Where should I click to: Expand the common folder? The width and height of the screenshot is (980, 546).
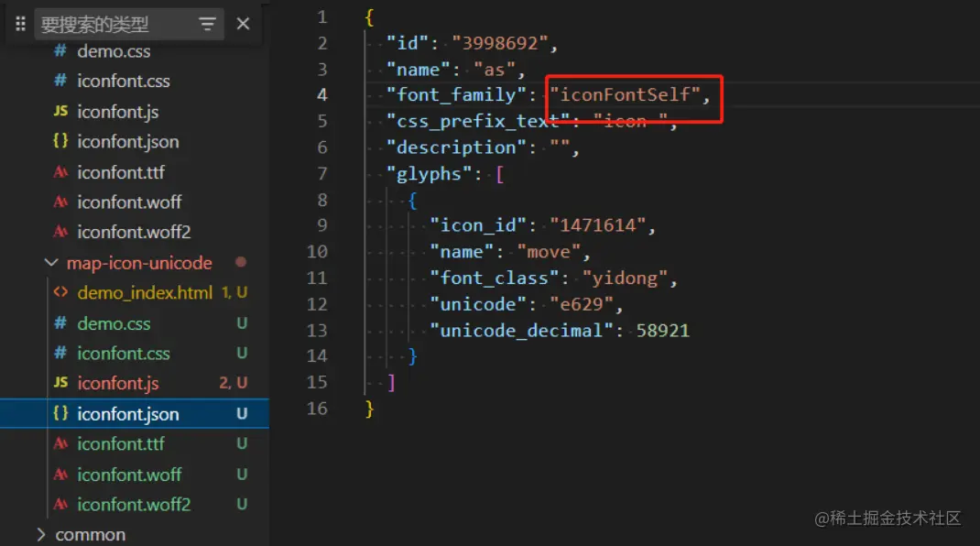pos(40,534)
